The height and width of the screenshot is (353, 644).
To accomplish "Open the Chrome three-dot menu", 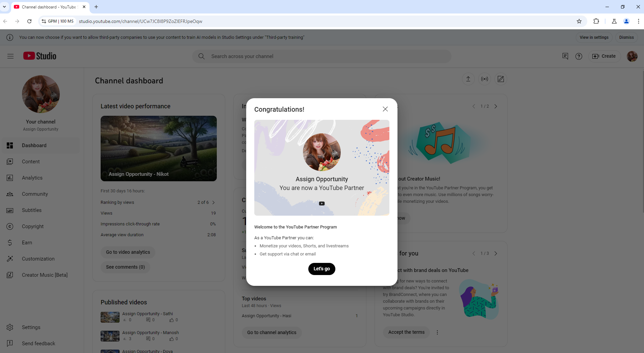I will tap(638, 21).
